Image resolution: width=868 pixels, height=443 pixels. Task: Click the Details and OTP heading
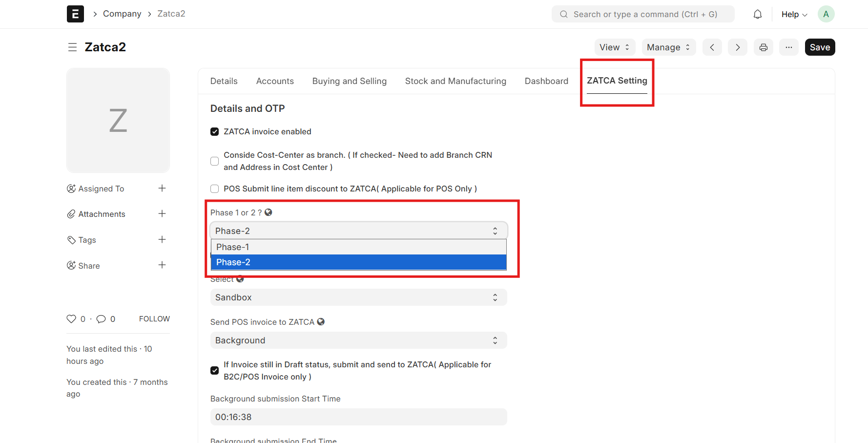(x=248, y=108)
